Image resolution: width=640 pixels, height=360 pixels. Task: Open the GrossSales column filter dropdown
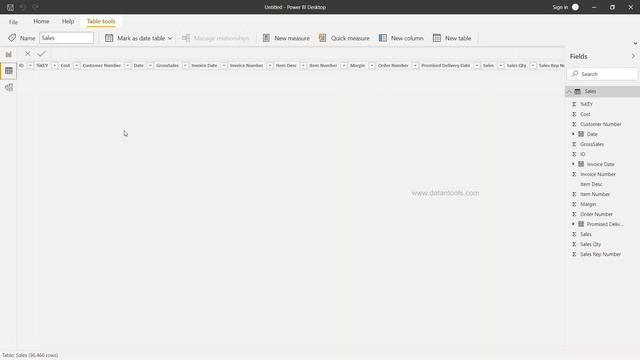(185, 66)
